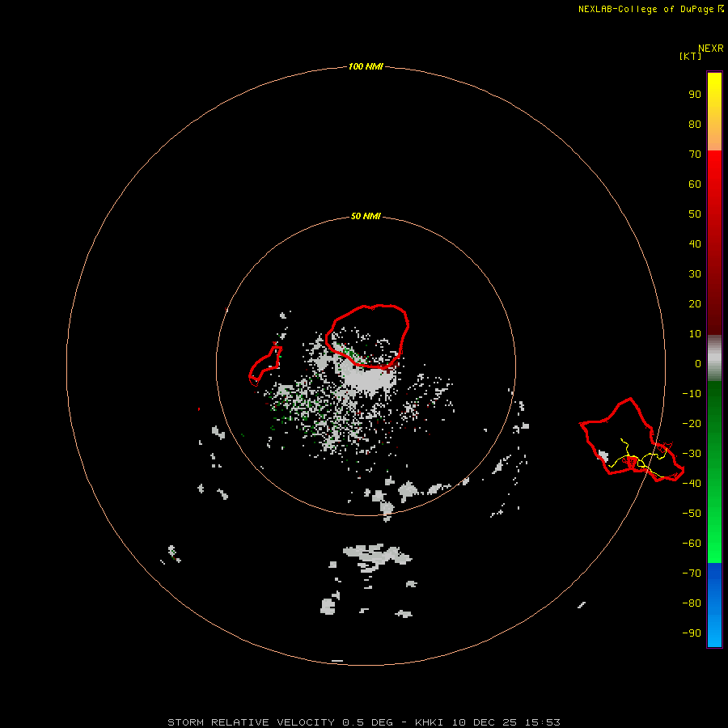Viewport: 728px width, 728px height.
Task: Click the red island outline with yellow roads
Action: (632, 440)
